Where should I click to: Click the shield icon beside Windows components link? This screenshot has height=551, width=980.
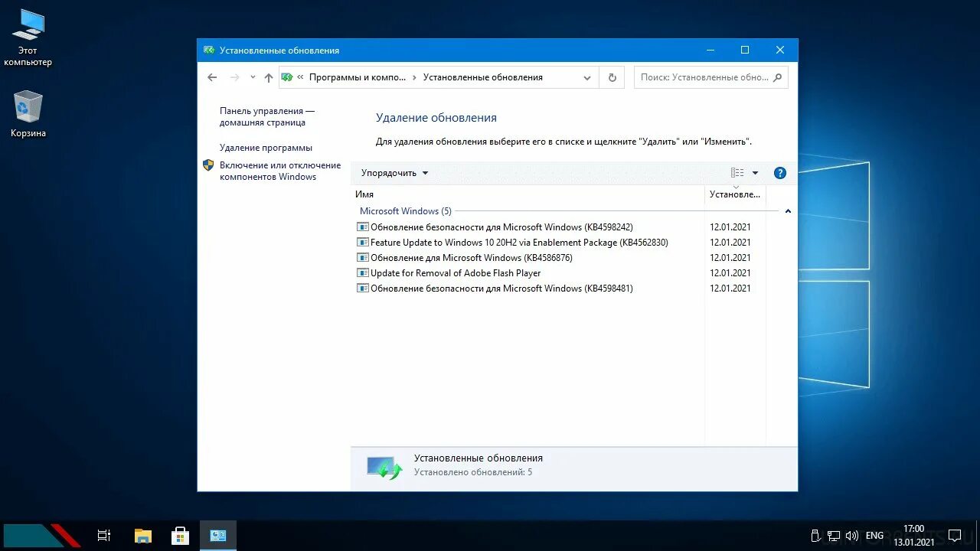[208, 165]
